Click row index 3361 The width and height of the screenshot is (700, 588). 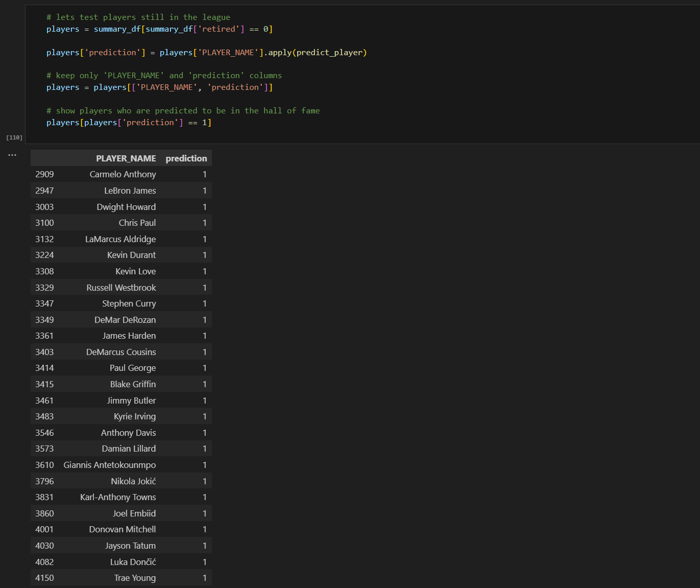coord(44,336)
